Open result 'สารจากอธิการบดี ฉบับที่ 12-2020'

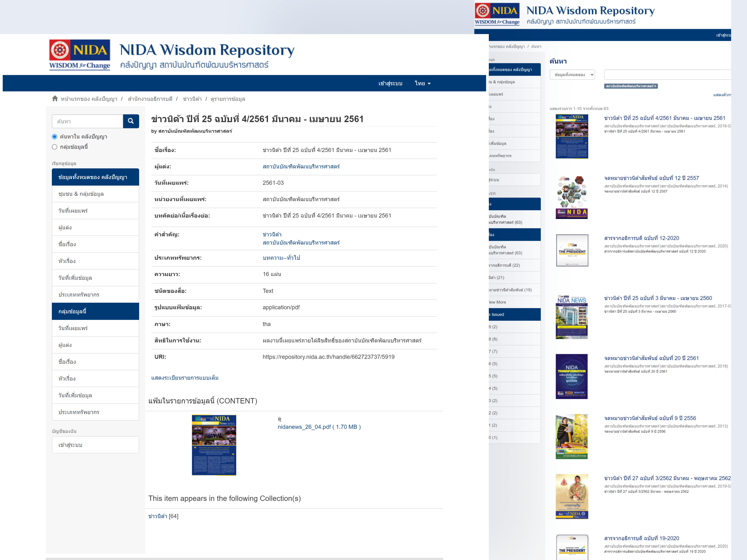(x=641, y=238)
